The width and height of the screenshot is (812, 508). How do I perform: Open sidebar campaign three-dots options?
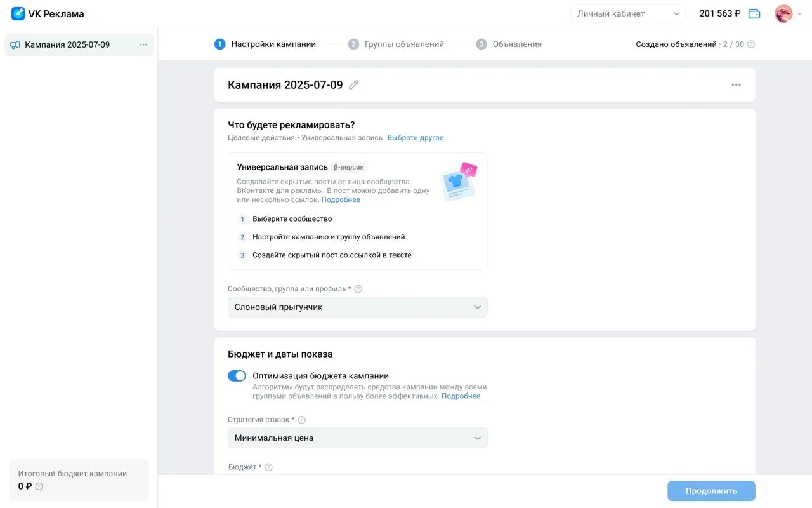pyautogui.click(x=143, y=45)
